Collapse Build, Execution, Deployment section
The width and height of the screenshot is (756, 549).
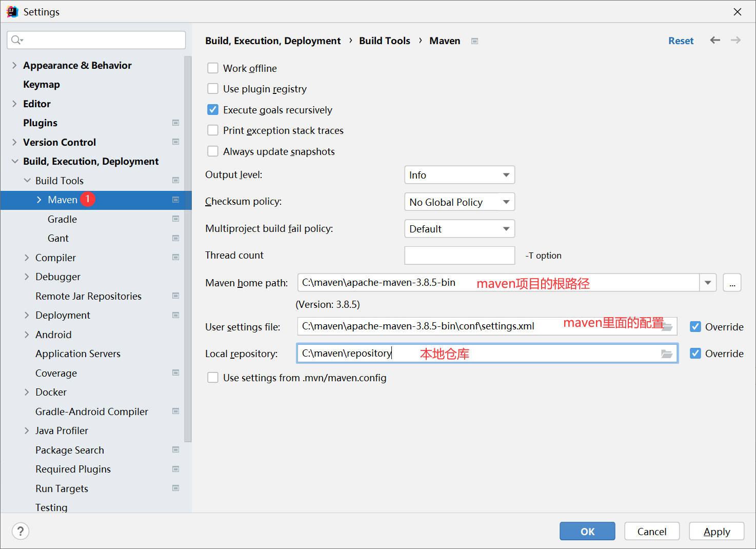(x=14, y=161)
